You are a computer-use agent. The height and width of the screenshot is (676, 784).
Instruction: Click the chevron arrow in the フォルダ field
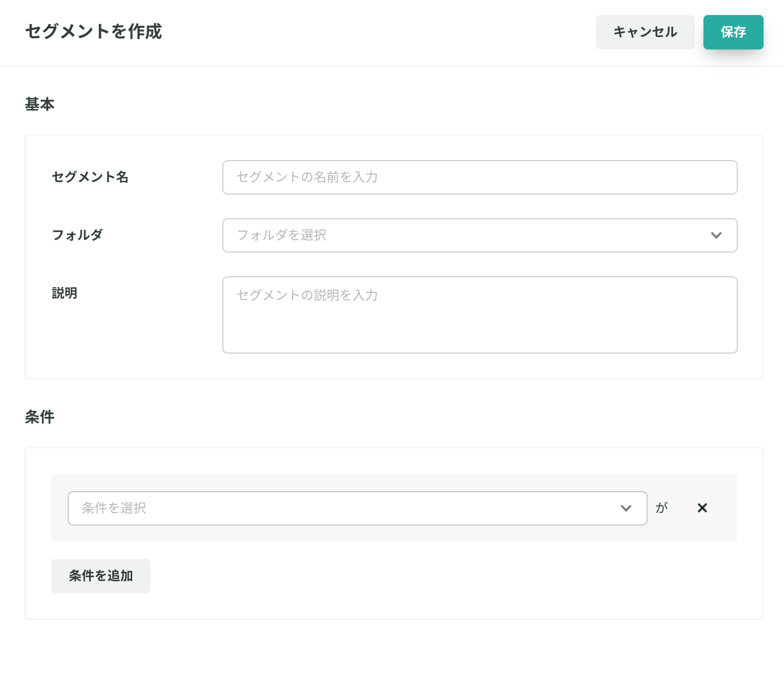click(716, 235)
